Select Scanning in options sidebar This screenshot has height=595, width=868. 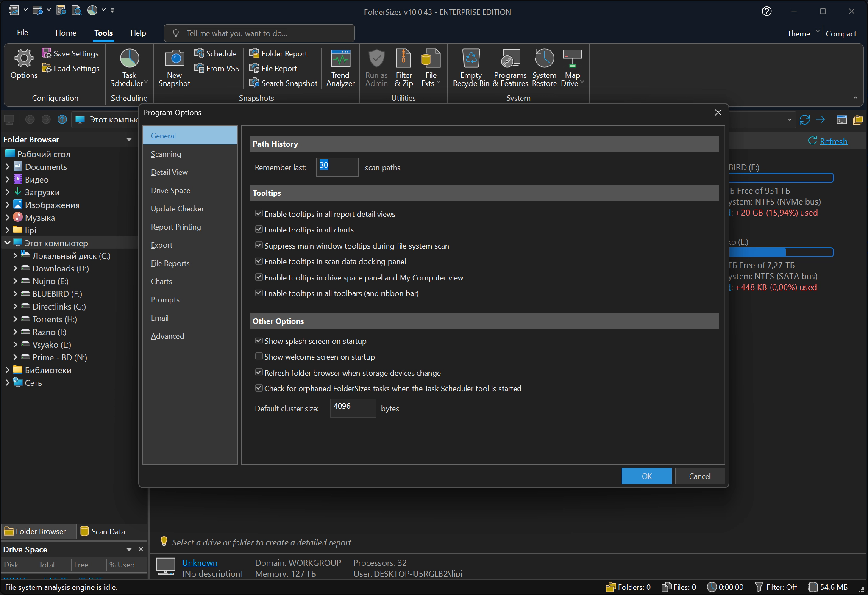[x=166, y=154]
